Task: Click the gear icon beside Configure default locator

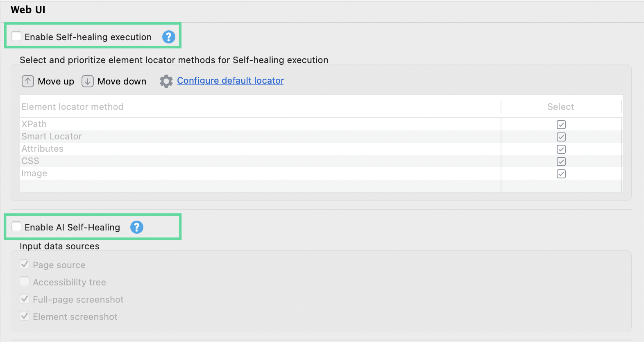Action: (x=166, y=81)
